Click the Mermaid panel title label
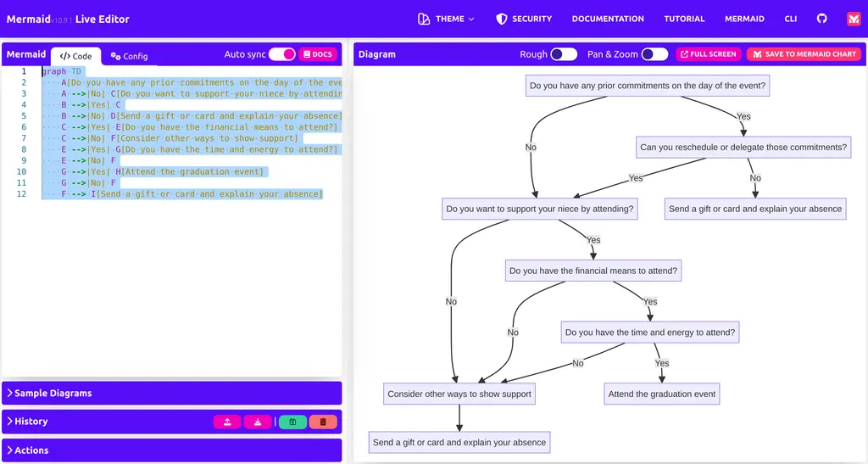868x464 pixels. click(26, 54)
